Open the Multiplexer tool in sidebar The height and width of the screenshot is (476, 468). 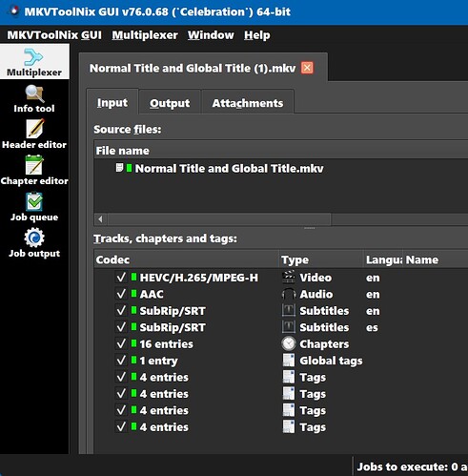34,62
